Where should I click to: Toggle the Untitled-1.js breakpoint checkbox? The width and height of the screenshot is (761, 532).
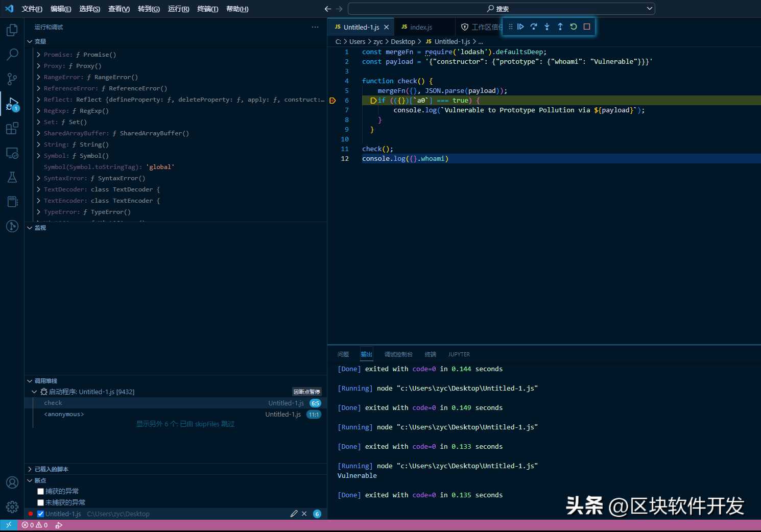[40, 514]
